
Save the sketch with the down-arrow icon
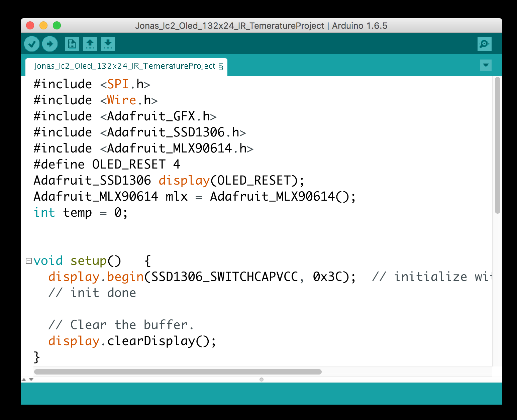click(x=108, y=44)
